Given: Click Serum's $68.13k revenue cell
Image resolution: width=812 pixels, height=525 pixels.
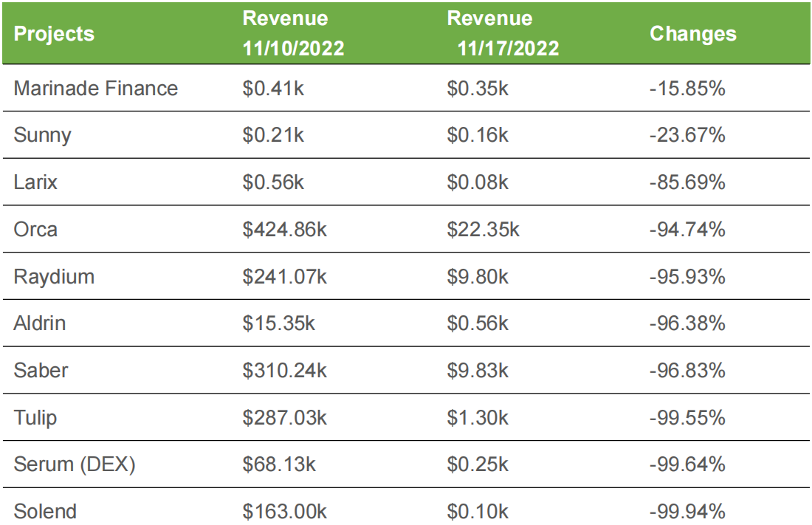Looking at the screenshot, I should coord(278,464).
